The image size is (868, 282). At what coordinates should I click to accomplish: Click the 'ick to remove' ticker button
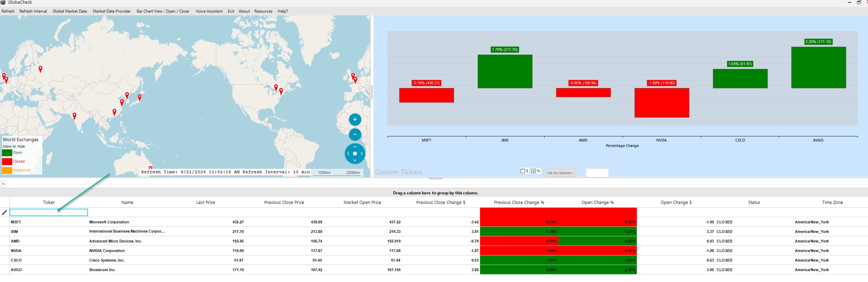tap(561, 173)
